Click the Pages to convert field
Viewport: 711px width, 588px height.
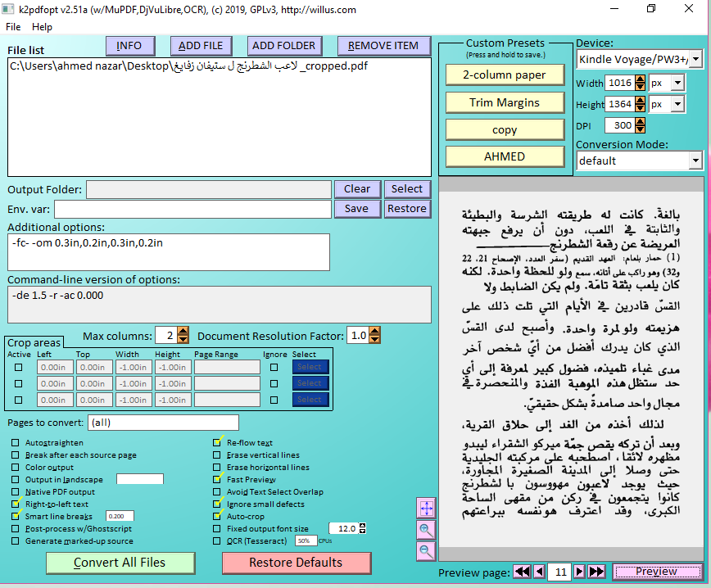click(x=163, y=423)
